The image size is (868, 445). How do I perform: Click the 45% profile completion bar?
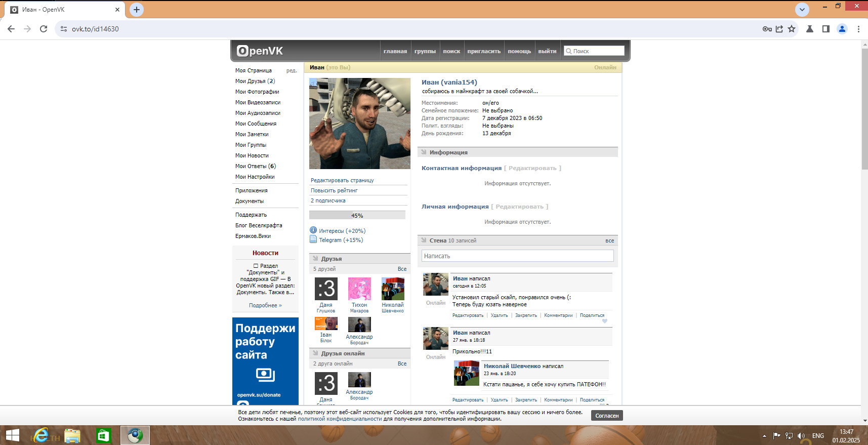tap(357, 215)
